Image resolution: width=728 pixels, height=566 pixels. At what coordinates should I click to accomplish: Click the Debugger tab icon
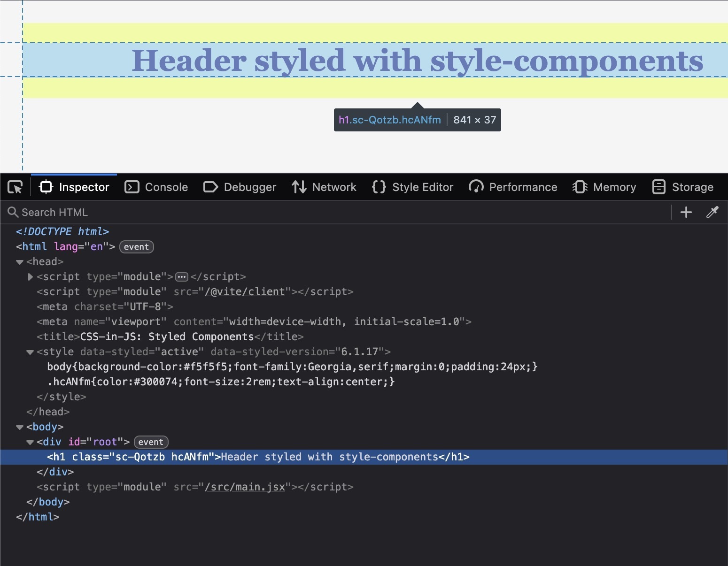(210, 187)
